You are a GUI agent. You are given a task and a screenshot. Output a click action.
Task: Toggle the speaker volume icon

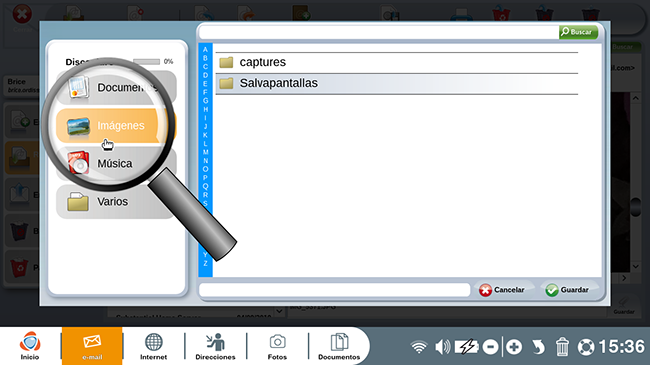click(x=442, y=347)
